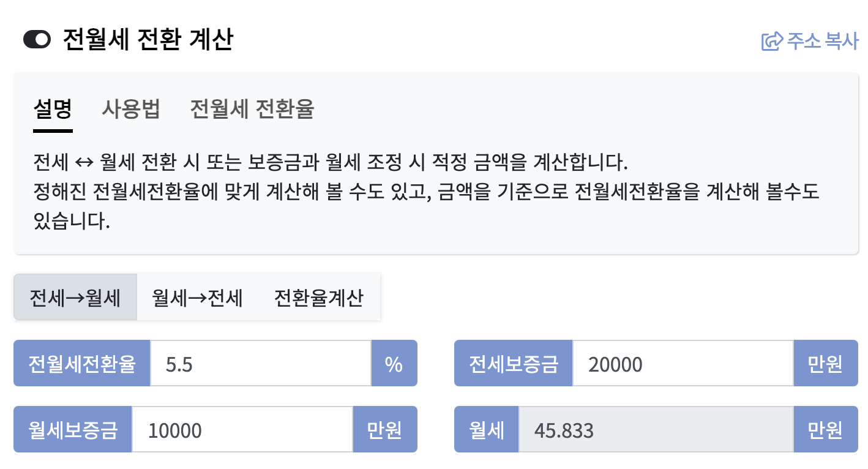Open the 사용법 tab

[130, 109]
